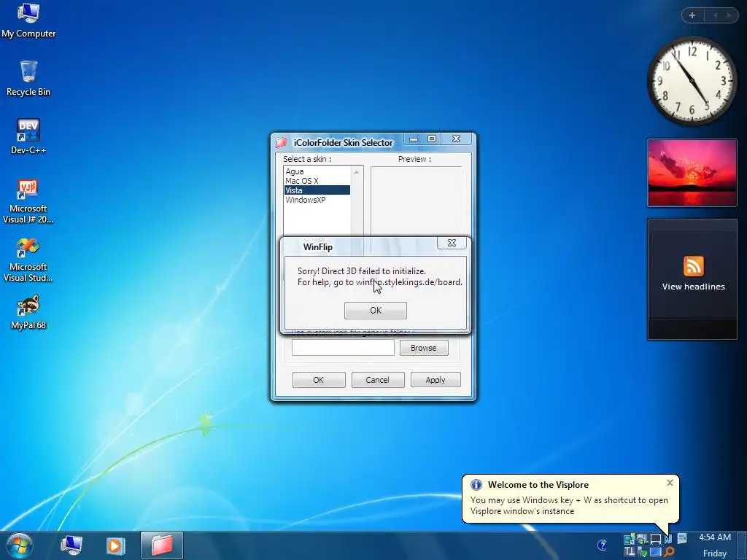Screen dimensions: 747x560
Task: Click View headlines in feed gadget
Action: 693,287
